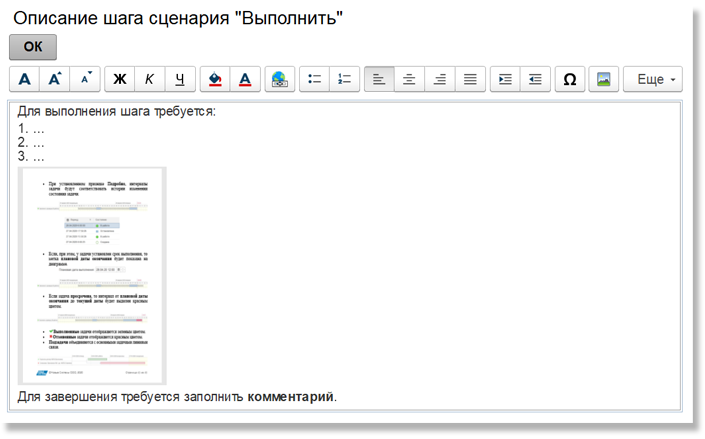The image size is (705, 439).
Task: Center align the text
Action: 409,79
